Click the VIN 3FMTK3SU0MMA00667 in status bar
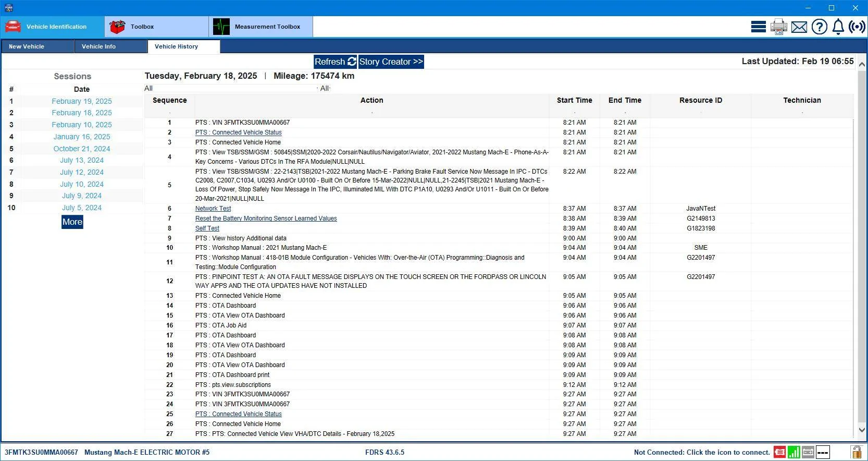This screenshot has height=461, width=868. point(41,452)
